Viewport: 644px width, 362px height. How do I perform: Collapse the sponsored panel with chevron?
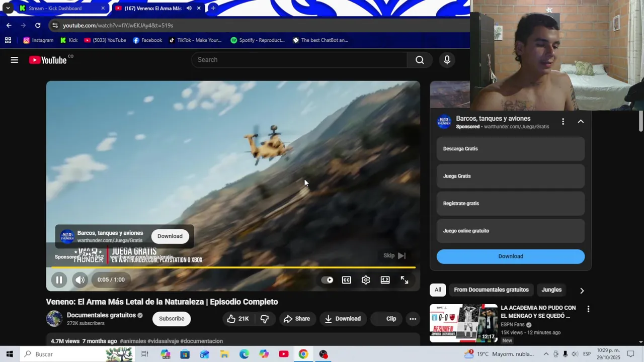pos(581,122)
